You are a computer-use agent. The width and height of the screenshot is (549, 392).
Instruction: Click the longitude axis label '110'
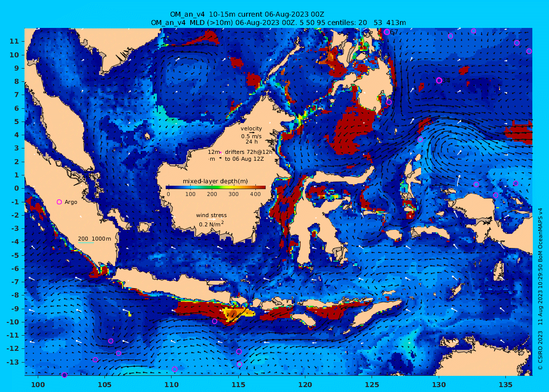click(x=172, y=384)
